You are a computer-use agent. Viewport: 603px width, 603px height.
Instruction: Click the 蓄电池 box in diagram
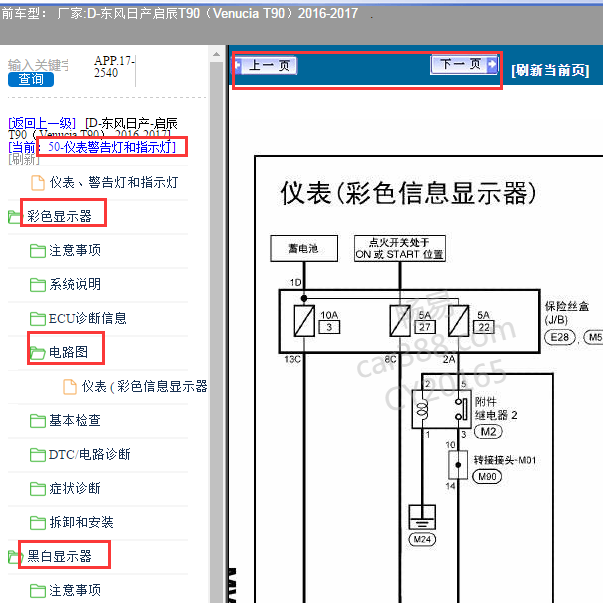304,248
